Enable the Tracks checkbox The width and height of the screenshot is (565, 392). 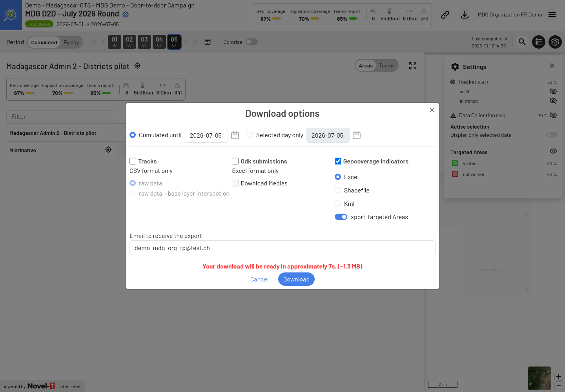pos(133,161)
